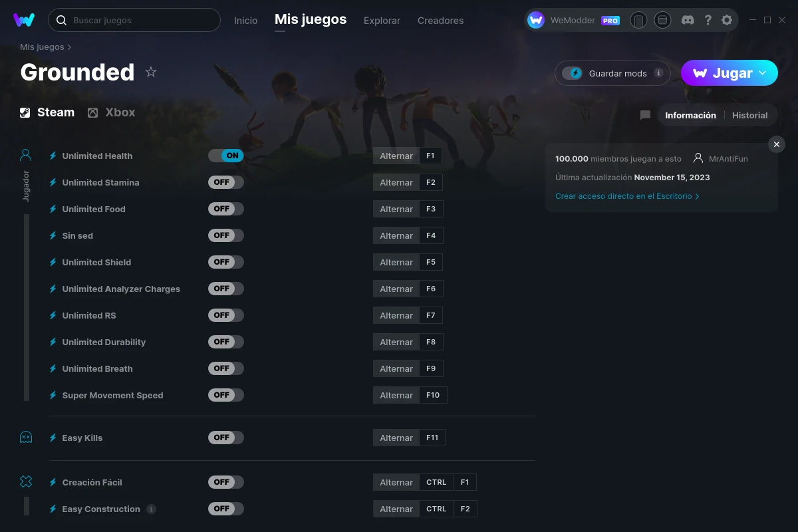
Task: Open help question mark icon
Action: 708,20
